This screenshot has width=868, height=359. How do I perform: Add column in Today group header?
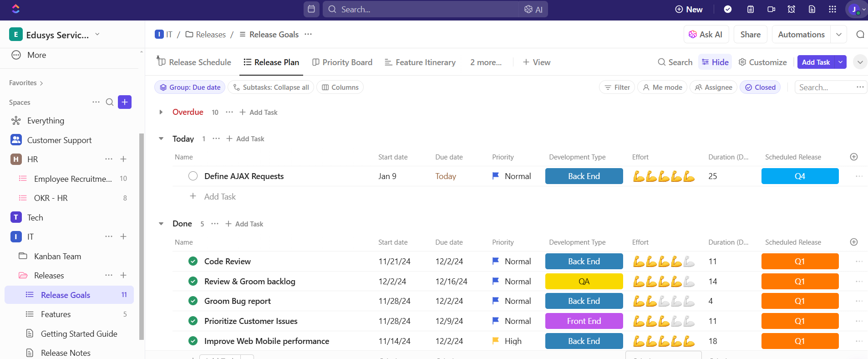854,157
